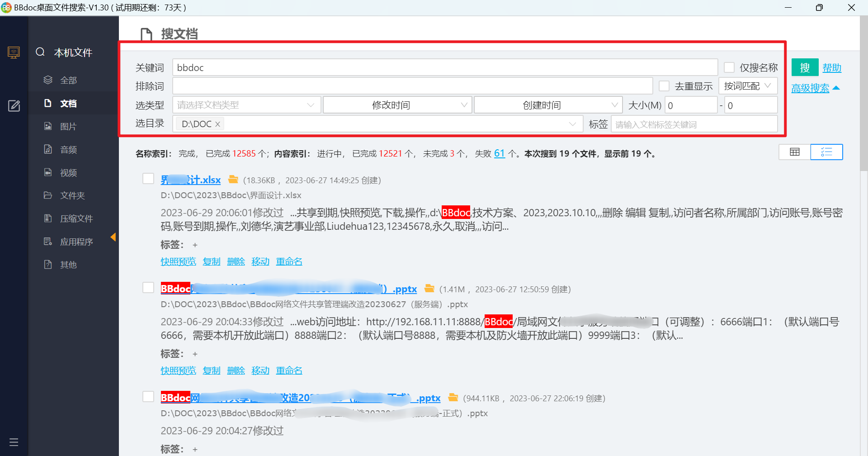Click the 搜文档 page document icon
The image size is (868, 456).
coord(146,34)
